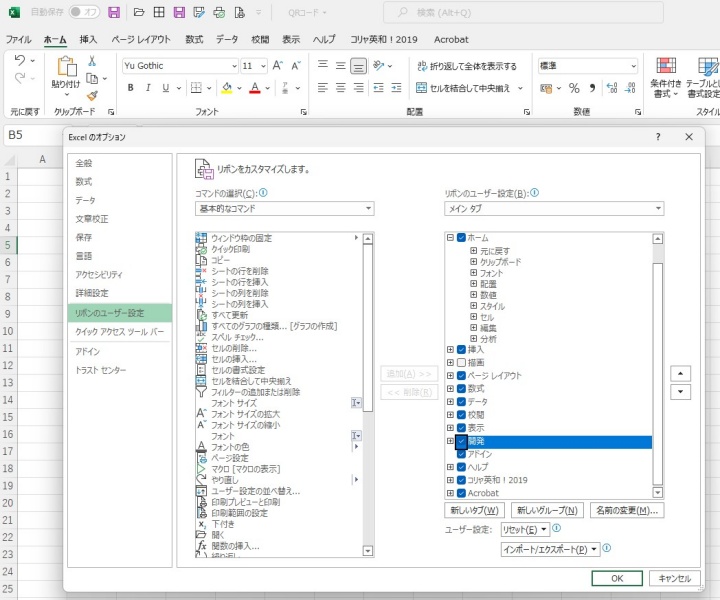Toggle Bold formatting
The image size is (720, 600).
pos(130,88)
